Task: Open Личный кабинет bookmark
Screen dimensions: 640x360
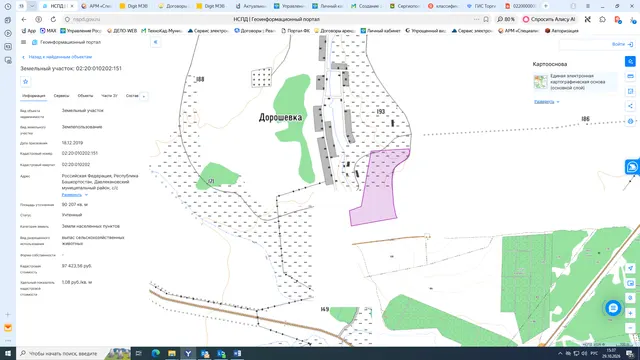Action: point(380,31)
